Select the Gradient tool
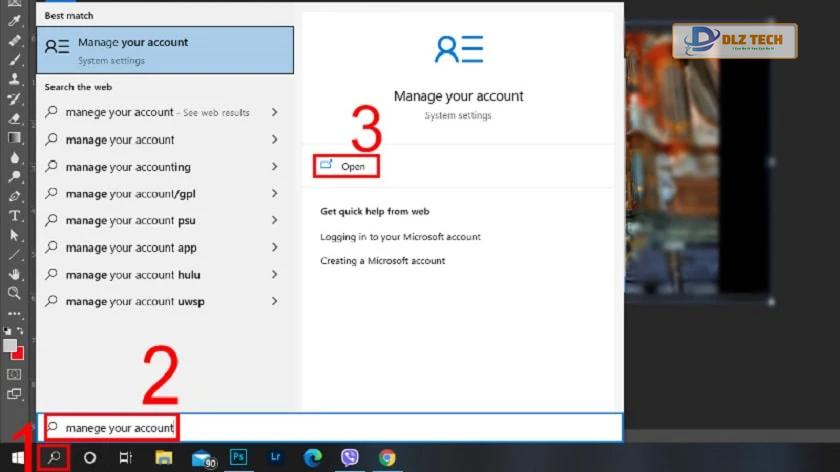The height and width of the screenshot is (472, 840). click(14, 138)
